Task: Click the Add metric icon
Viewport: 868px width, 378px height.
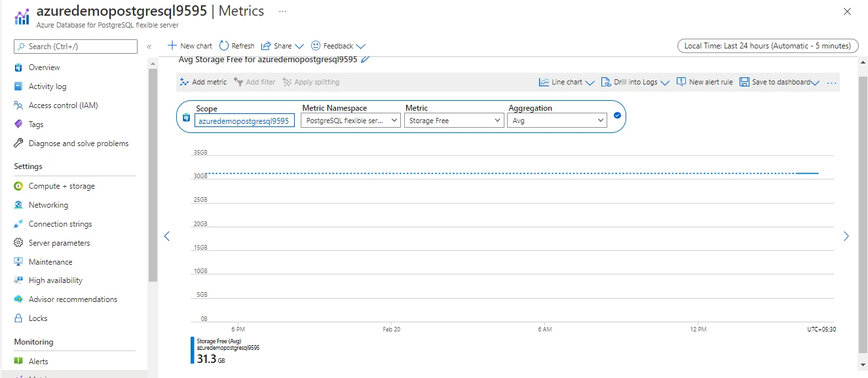Action: (x=185, y=82)
